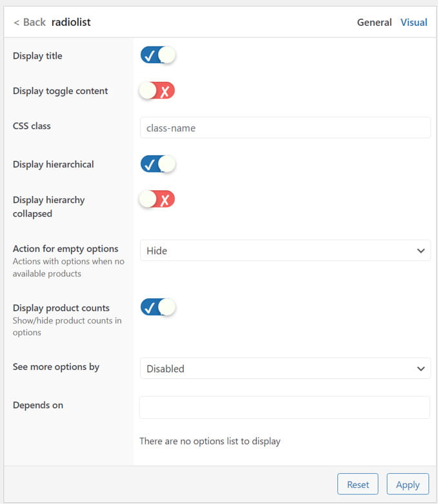
Task: Click the 'CSS class' label
Action: tap(32, 126)
